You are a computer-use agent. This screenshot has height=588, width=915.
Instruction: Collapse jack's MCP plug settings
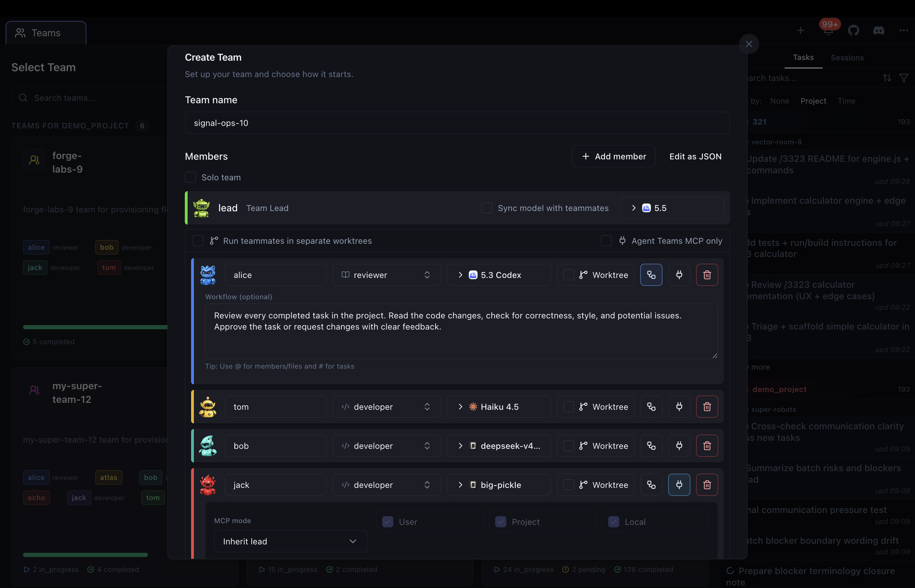[x=679, y=484]
